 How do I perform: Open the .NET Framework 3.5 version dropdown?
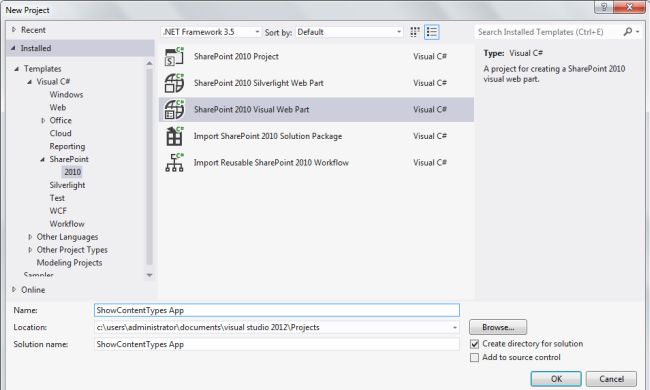[x=211, y=32]
